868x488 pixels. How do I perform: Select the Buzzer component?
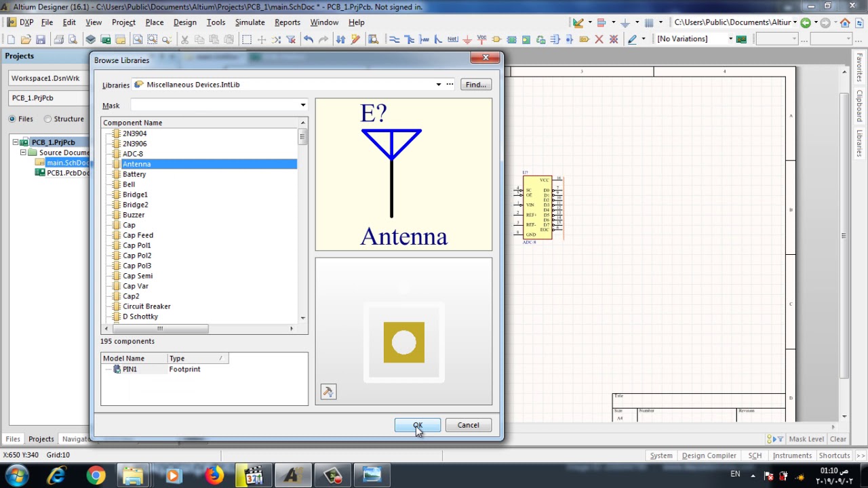[133, 215]
